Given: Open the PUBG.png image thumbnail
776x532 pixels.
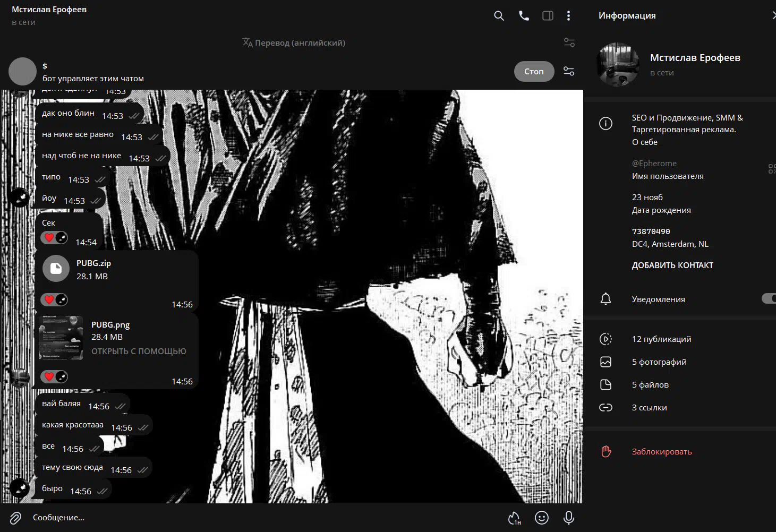Looking at the screenshot, I should pos(61,338).
